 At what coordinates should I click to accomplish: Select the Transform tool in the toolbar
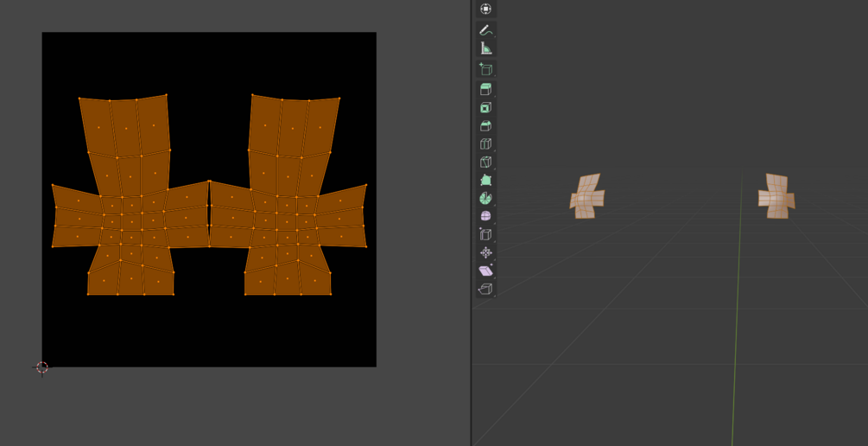click(x=485, y=9)
